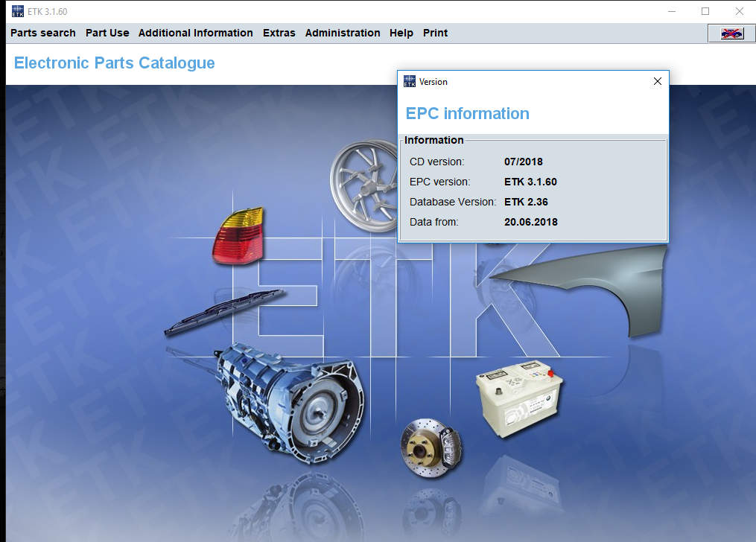Click the Data from label

click(434, 222)
